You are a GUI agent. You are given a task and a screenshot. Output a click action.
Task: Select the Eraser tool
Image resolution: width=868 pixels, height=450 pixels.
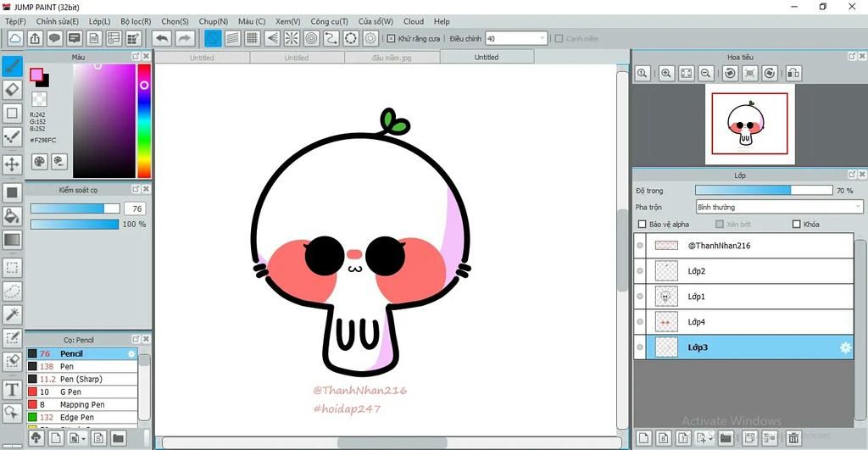(x=12, y=90)
